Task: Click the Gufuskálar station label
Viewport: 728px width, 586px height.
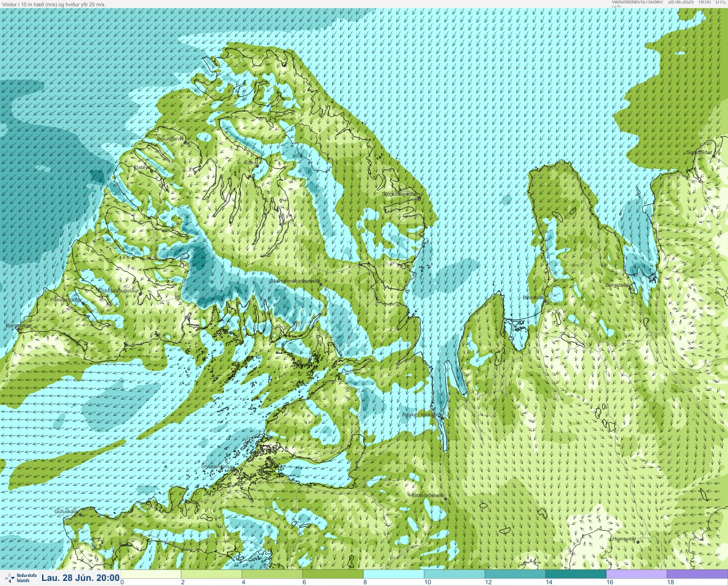Action: [x=66, y=511]
